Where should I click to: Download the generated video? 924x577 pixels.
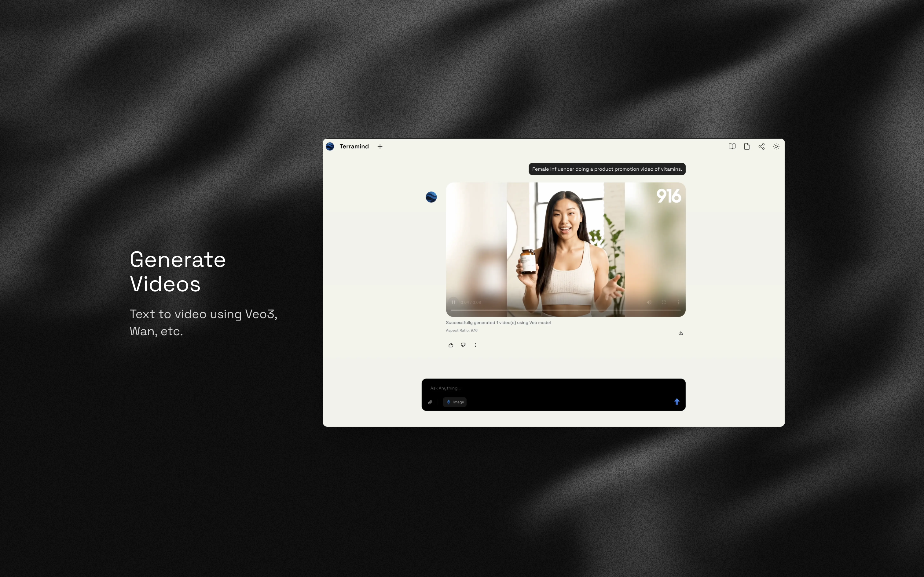pyautogui.click(x=680, y=333)
